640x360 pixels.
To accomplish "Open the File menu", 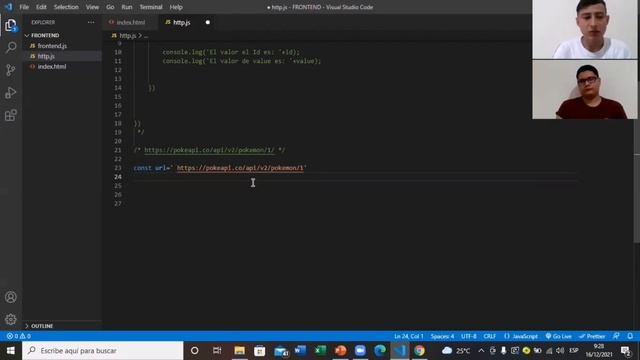I will (x=24, y=7).
